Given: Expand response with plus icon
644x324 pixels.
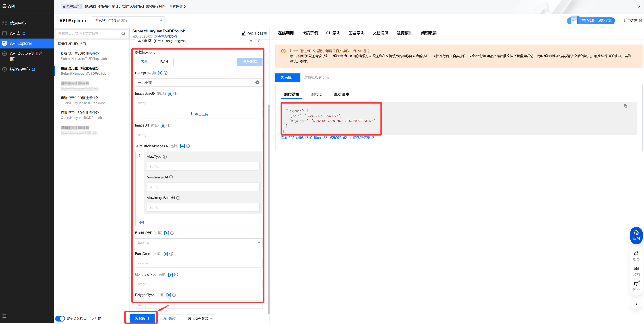Looking at the screenshot, I should tap(633, 106).
